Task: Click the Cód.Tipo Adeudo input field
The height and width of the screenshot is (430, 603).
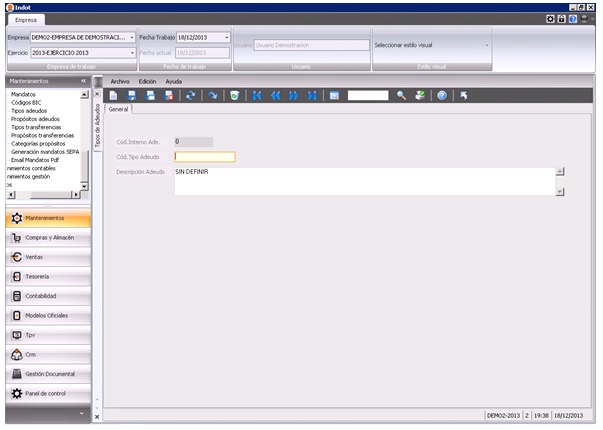Action: 204,157
